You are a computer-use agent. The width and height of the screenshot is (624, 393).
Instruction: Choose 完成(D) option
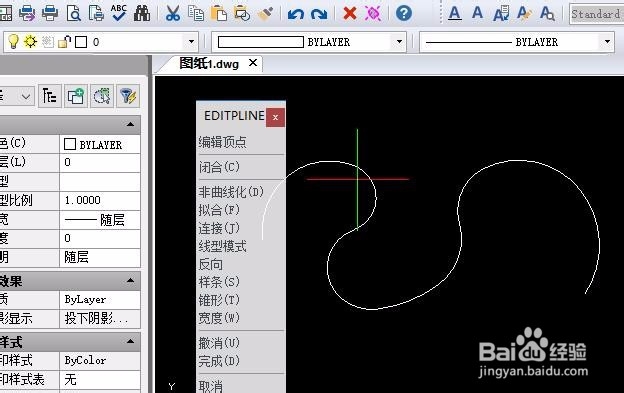tap(219, 361)
